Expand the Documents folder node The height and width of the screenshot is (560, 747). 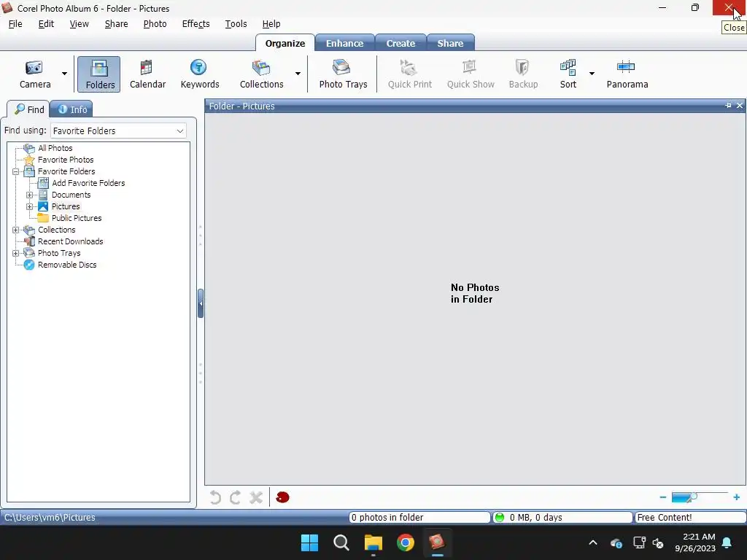pos(29,195)
